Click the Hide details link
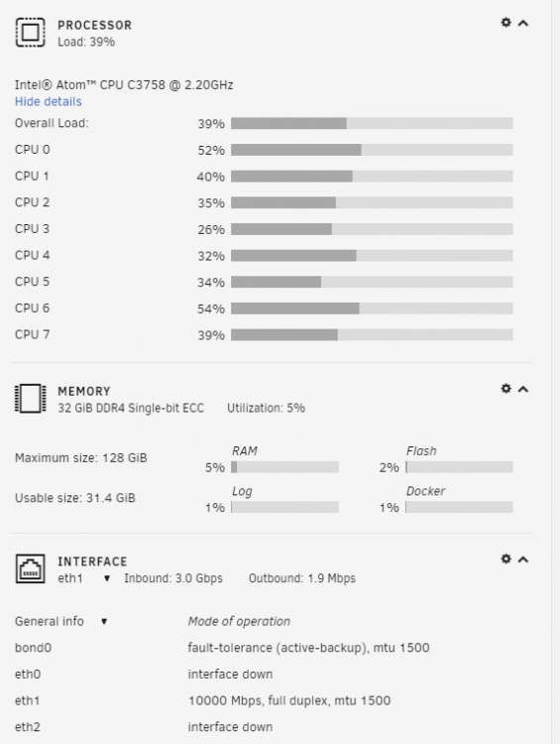 48,101
